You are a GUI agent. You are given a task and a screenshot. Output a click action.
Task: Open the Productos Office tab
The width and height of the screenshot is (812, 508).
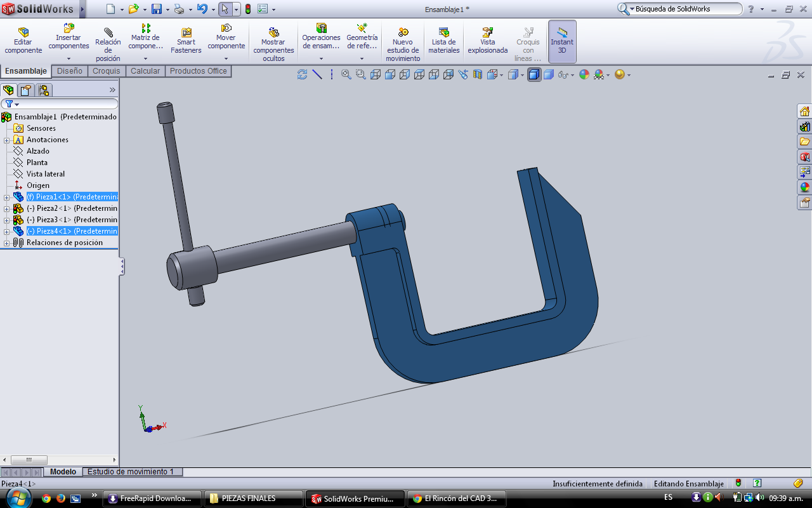click(x=198, y=71)
